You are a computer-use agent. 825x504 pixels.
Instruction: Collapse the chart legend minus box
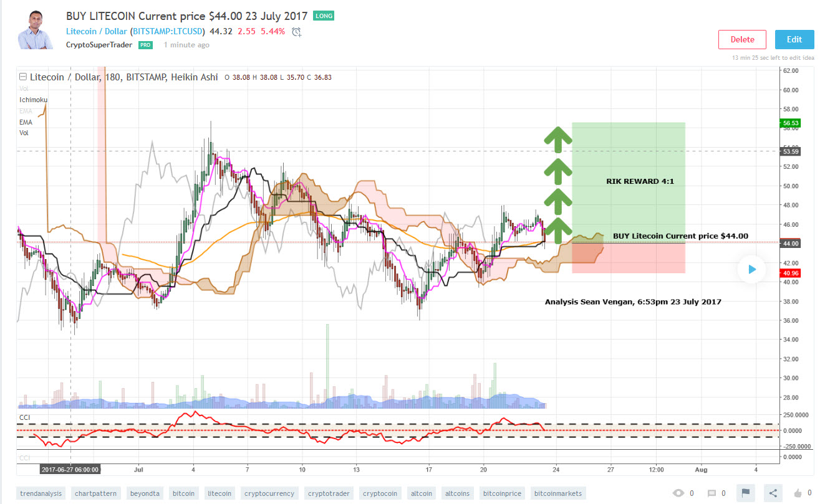coord(23,77)
